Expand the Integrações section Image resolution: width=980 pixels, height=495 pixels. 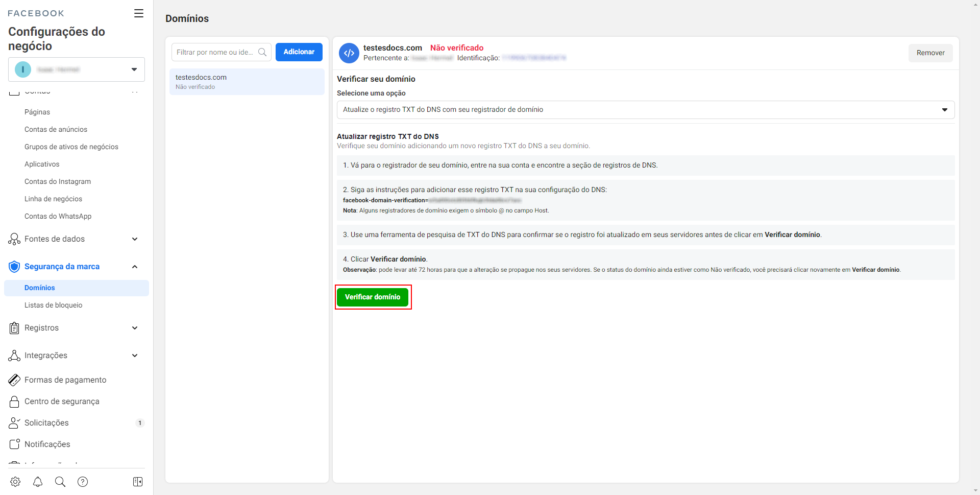[x=135, y=356]
